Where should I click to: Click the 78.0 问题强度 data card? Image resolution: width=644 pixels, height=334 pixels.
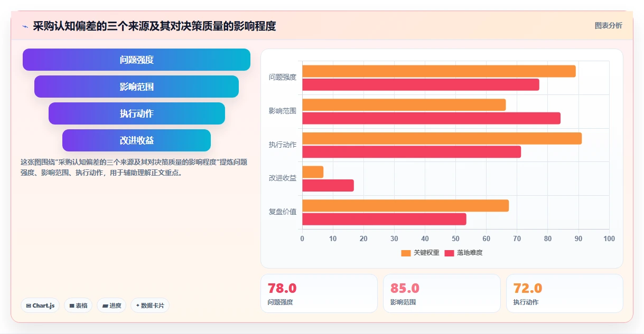319,293
